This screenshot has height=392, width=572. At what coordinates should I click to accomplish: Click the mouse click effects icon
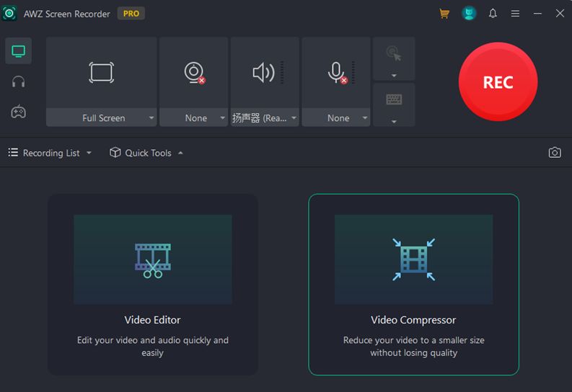(x=394, y=53)
